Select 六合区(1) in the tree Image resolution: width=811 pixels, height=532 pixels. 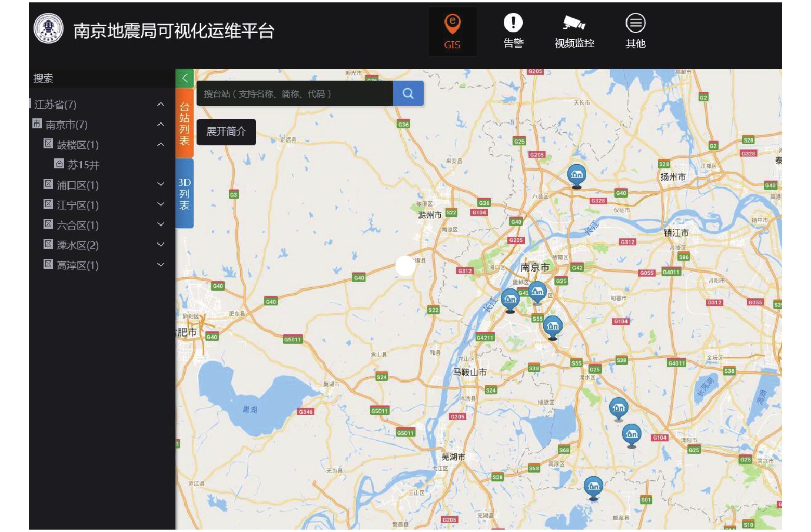click(x=78, y=225)
